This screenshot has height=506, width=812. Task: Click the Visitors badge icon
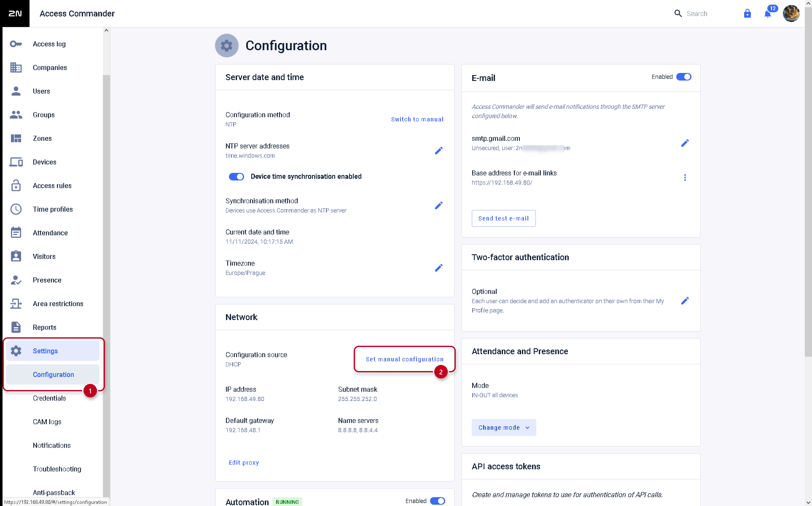click(16, 256)
